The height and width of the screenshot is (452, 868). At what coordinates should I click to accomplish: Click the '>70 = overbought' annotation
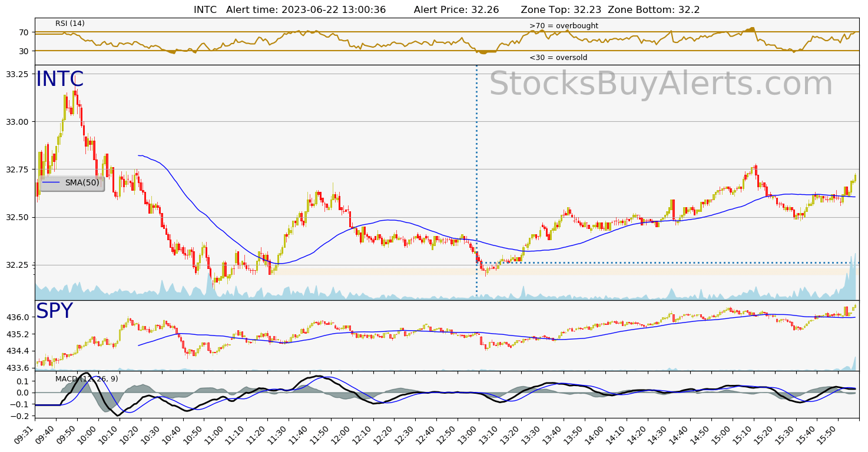pyautogui.click(x=564, y=26)
